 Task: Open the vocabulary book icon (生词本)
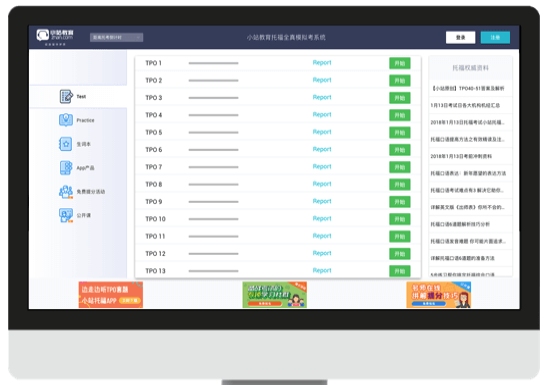[x=66, y=144]
